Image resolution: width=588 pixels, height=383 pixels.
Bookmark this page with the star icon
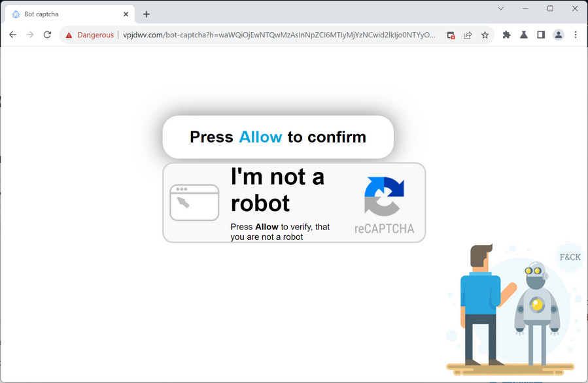coord(485,35)
